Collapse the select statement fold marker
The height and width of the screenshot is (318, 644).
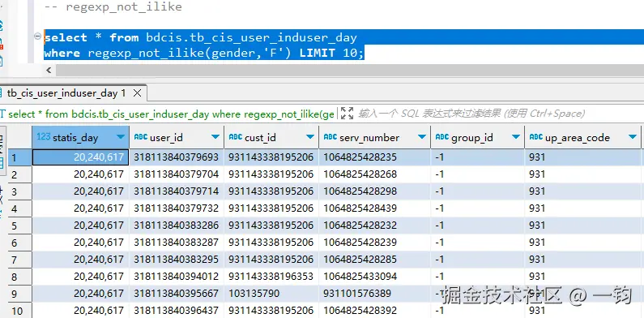[37, 37]
